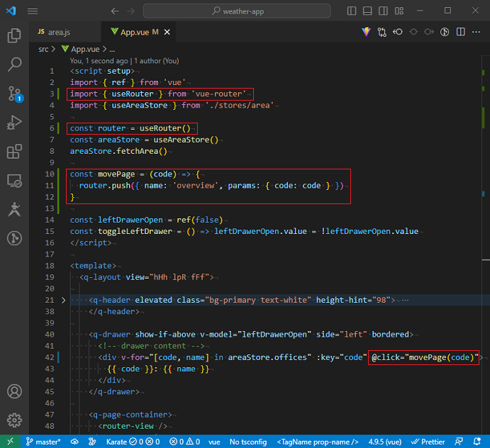
Task: Open Notifications bell in status bar
Action: point(477,442)
